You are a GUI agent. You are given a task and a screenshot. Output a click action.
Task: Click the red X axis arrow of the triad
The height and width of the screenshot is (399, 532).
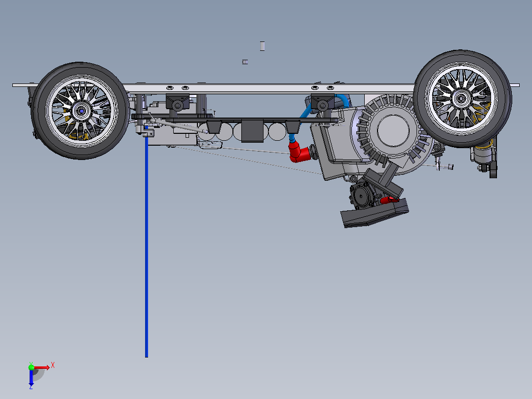tap(42, 367)
